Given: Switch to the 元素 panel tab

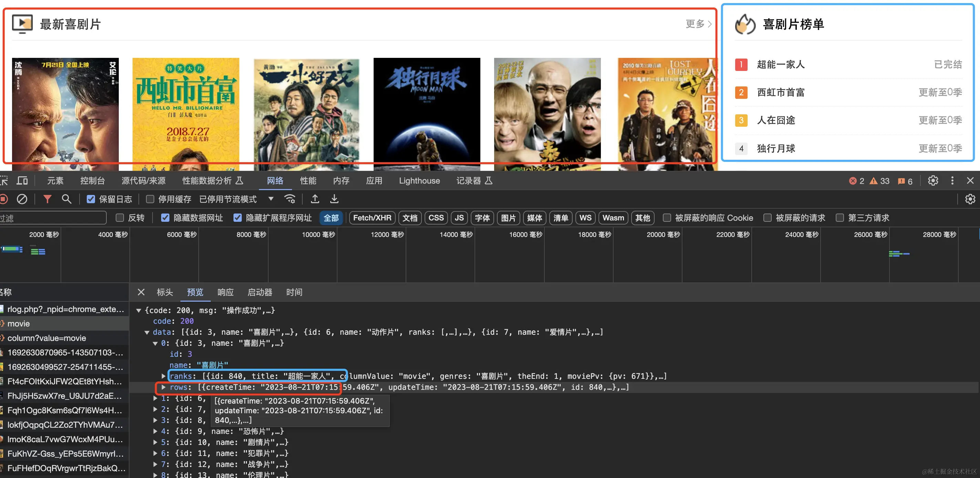Looking at the screenshot, I should coord(55,181).
